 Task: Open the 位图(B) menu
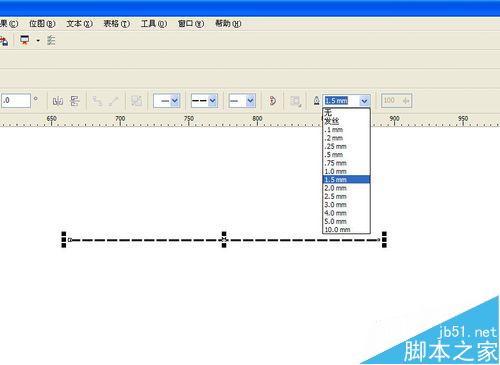pos(42,24)
